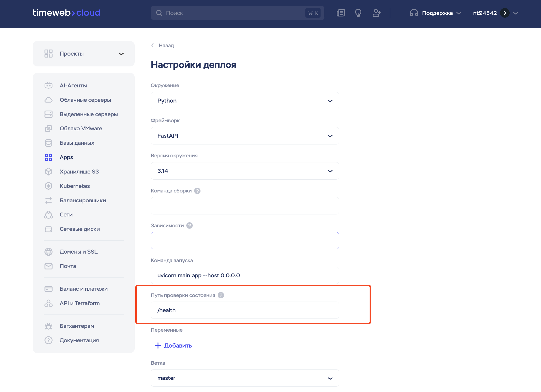Expand the Проекты selector
This screenshot has height=392, width=541.
coord(84,54)
